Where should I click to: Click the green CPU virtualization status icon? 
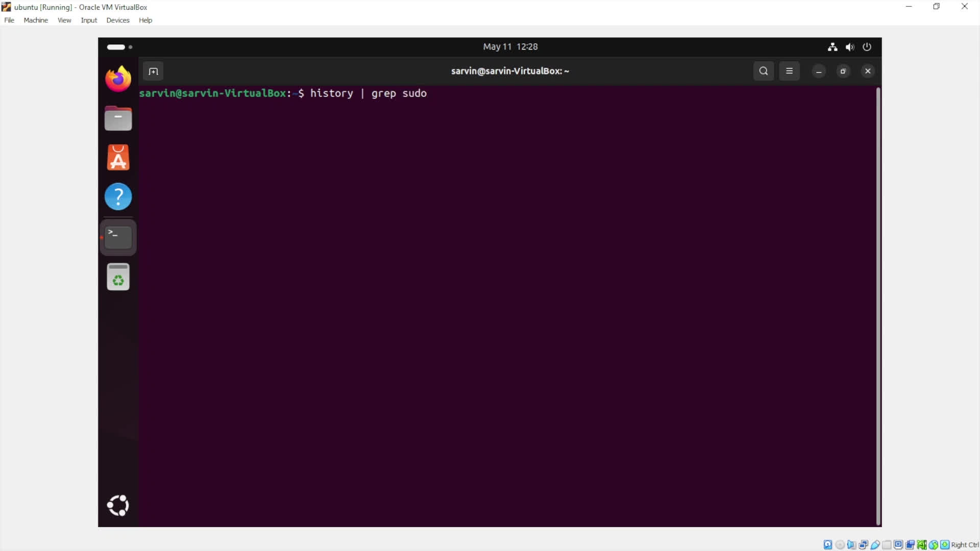[x=922, y=545]
